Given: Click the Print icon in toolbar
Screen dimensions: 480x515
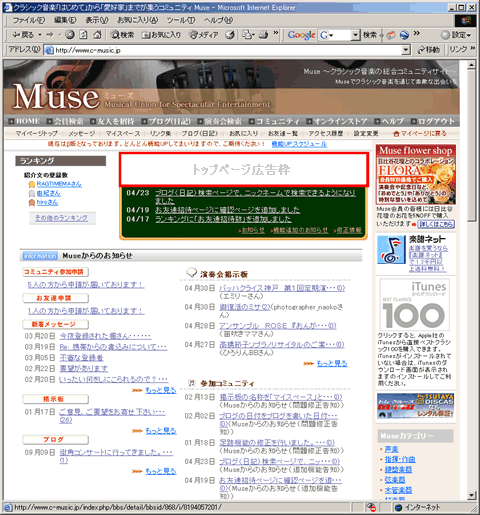Looking at the screenshot, I should coord(264,35).
